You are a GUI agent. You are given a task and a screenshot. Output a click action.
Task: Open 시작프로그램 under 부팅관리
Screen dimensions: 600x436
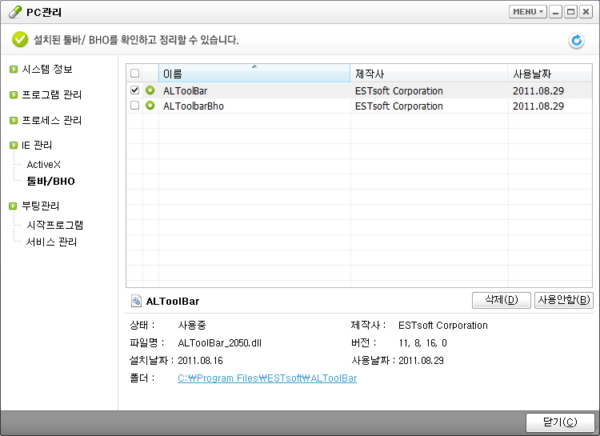point(55,225)
